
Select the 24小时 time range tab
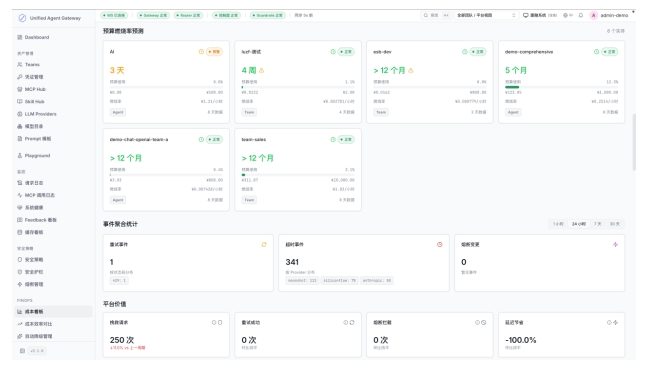578,224
